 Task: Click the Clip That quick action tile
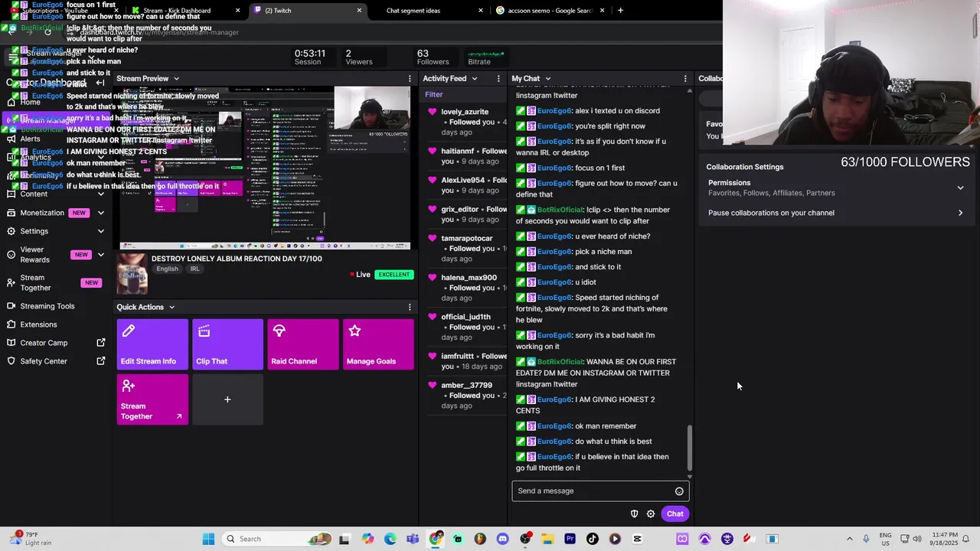pyautogui.click(x=227, y=344)
